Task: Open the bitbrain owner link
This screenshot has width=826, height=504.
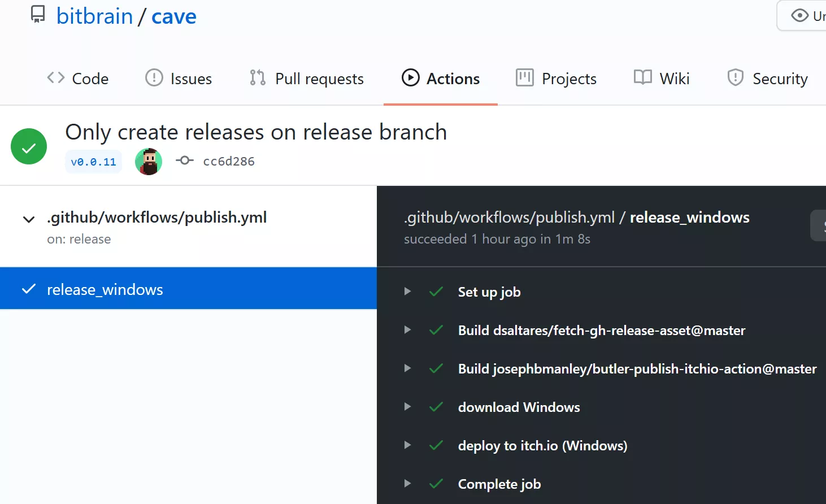Action: click(x=94, y=16)
